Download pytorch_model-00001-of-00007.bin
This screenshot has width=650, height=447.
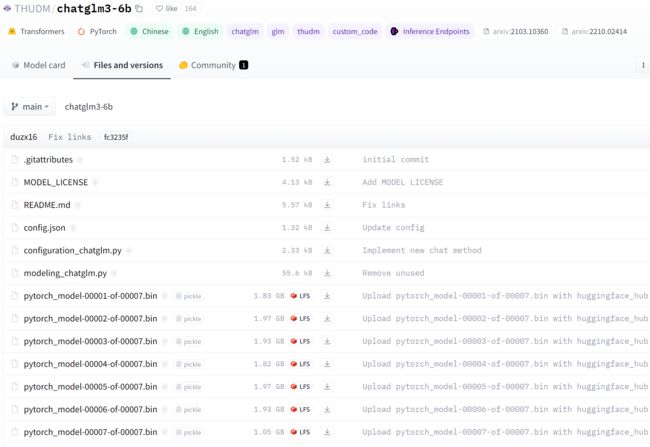[x=327, y=296]
